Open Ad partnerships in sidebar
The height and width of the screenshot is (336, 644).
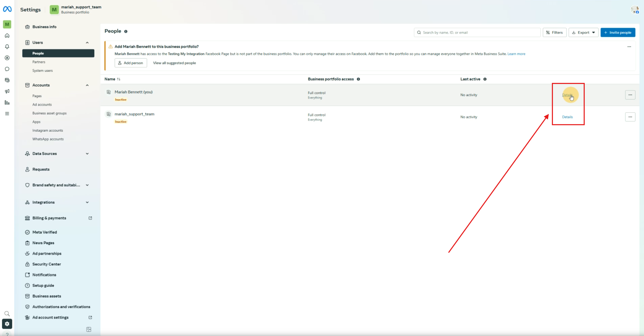click(x=47, y=254)
